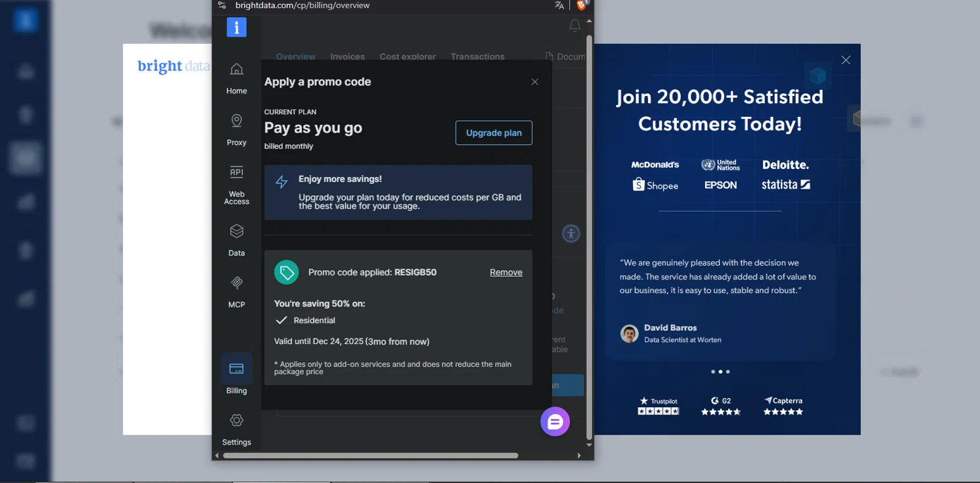
Task: Click the scroll left arrow
Action: [x=217, y=456]
